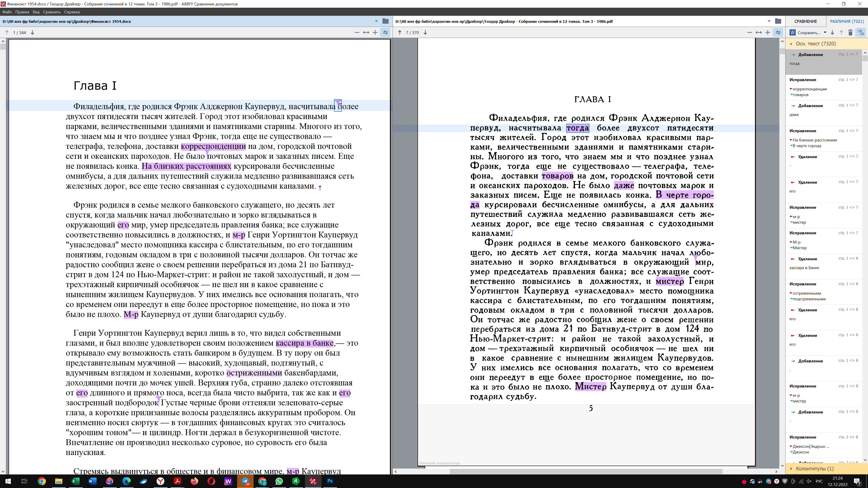Click the right PDF page number field
The image size is (868, 488).
[412, 33]
